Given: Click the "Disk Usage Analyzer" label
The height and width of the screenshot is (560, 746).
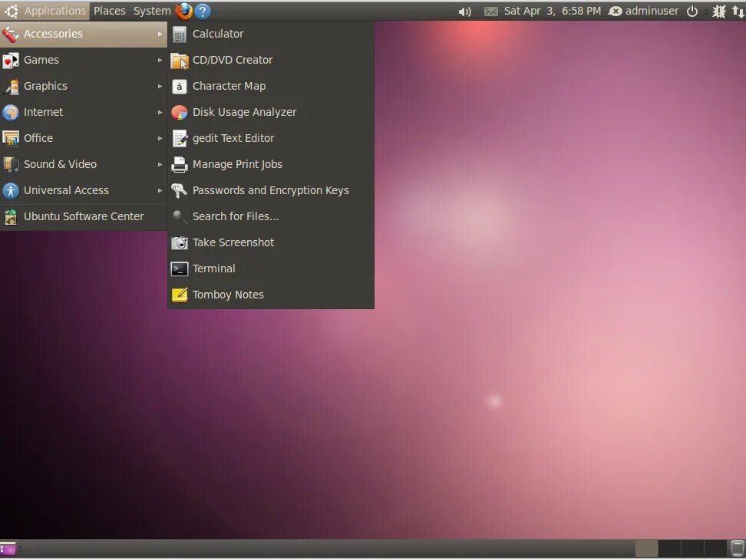Looking at the screenshot, I should tap(245, 113).
